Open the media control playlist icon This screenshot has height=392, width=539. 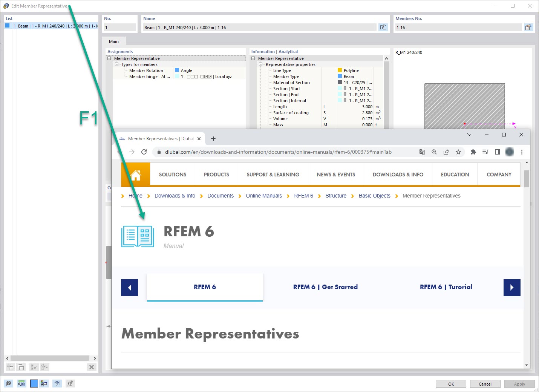click(485, 152)
